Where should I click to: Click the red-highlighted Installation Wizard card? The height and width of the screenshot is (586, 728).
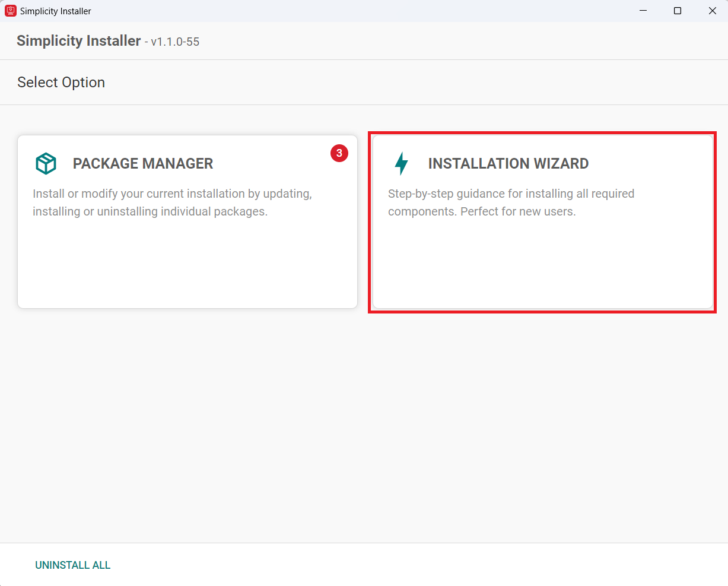tap(542, 221)
